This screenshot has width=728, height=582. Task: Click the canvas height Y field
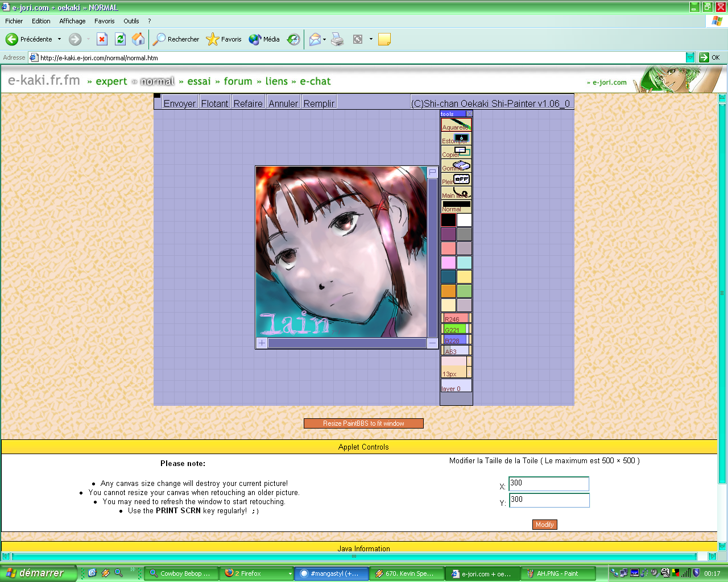click(x=549, y=500)
